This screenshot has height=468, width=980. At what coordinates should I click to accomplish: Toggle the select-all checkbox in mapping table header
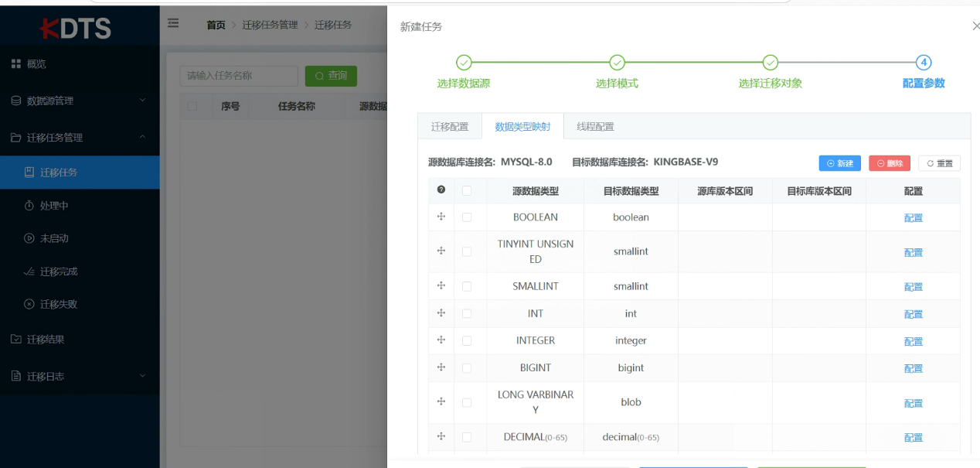tap(467, 191)
